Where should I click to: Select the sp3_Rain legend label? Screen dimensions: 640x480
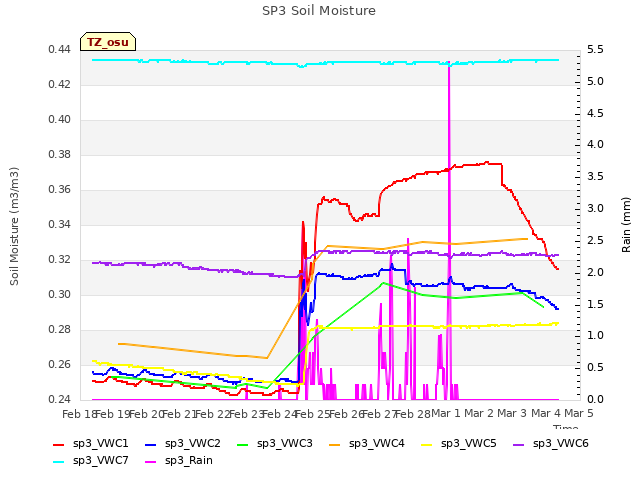[x=189, y=461]
